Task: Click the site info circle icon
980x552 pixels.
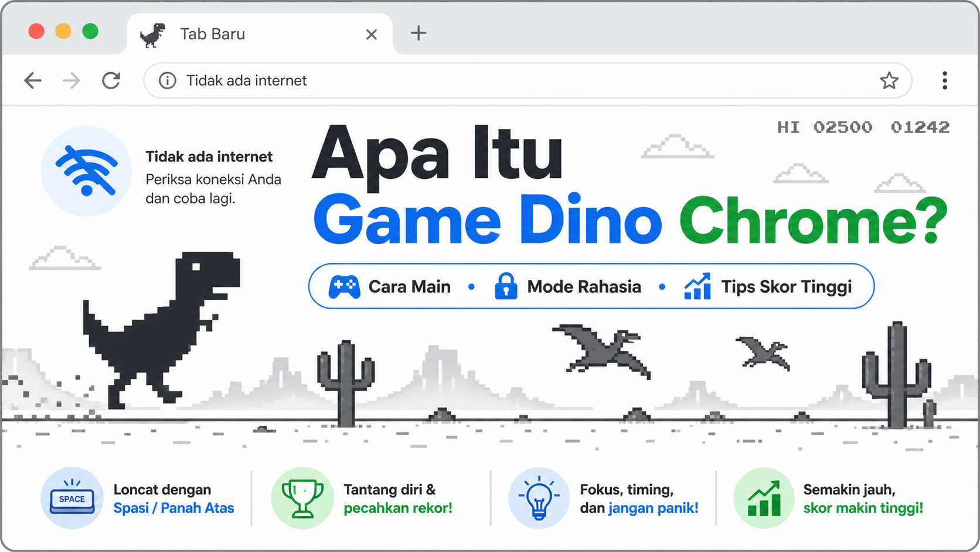Action: 168,80
